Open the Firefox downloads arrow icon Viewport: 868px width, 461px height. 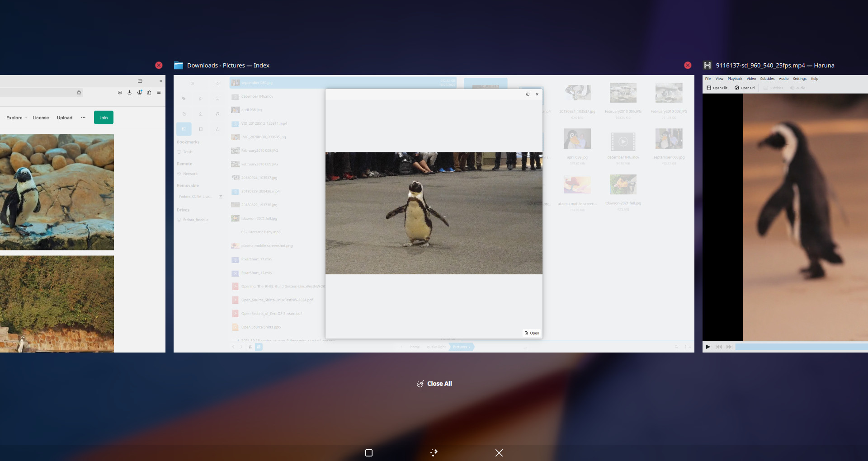pos(129,93)
